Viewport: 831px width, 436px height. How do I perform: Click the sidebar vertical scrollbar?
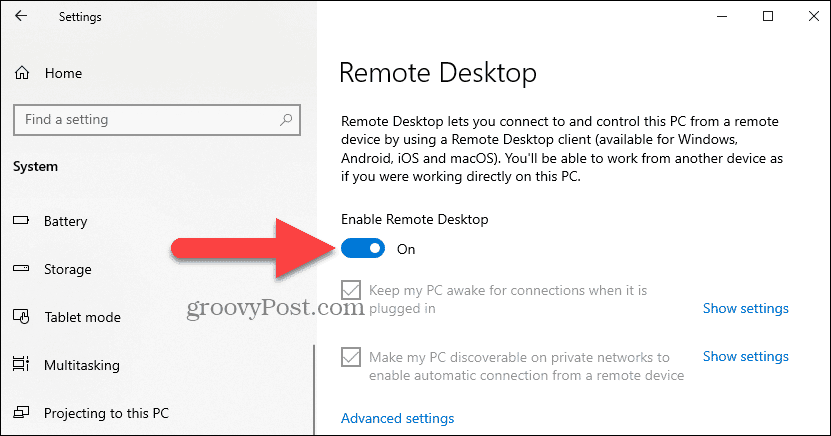pyautogui.click(x=314, y=390)
